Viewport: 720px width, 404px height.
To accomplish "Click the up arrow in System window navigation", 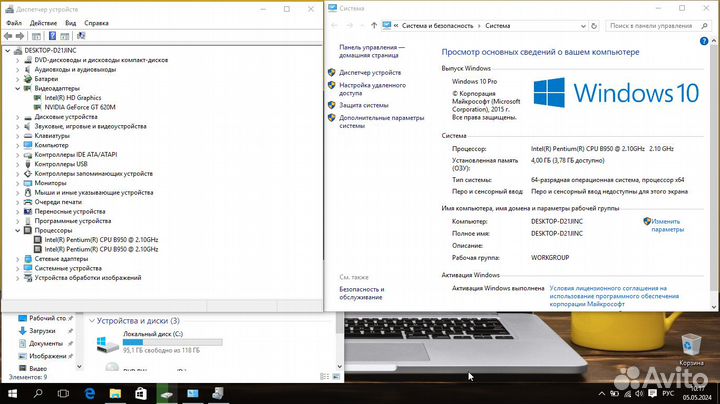I will (x=374, y=26).
